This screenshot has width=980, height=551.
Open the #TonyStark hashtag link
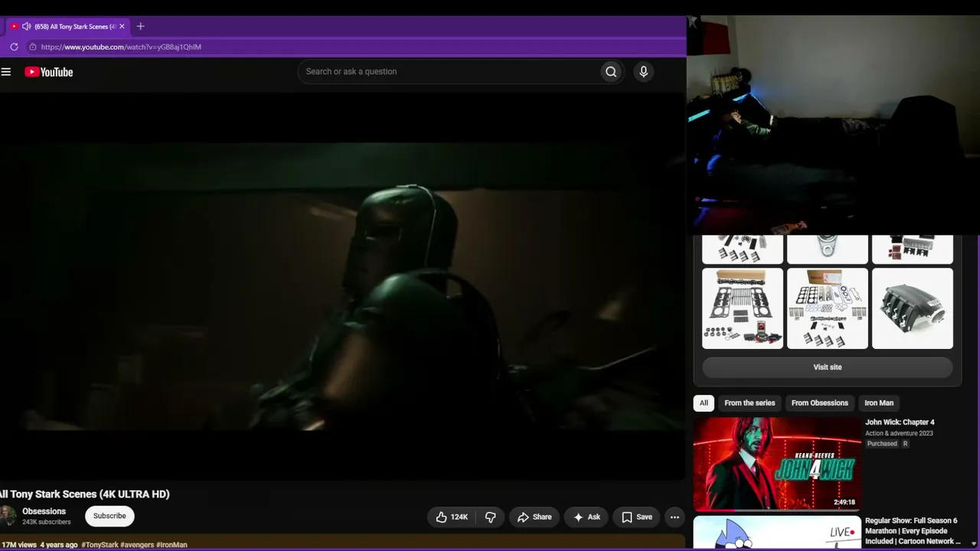coord(100,545)
